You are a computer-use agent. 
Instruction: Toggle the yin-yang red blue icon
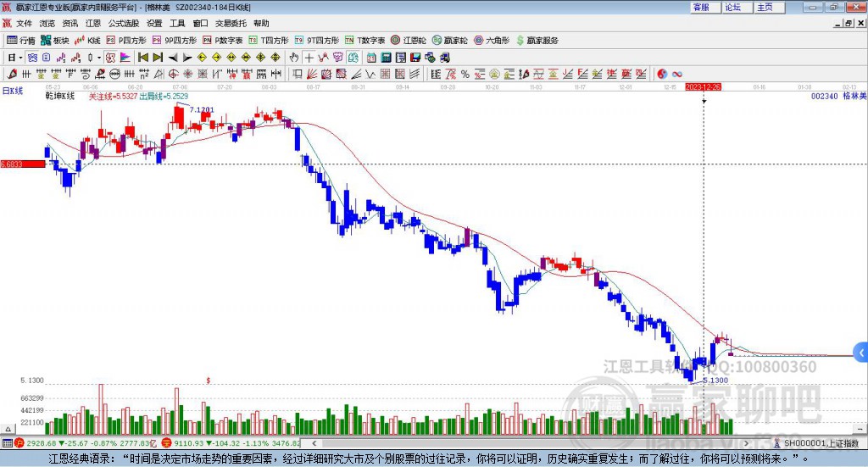pyautogui.click(x=662, y=74)
